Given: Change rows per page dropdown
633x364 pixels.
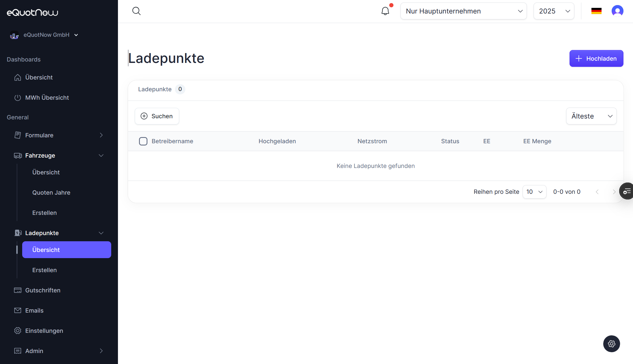Looking at the screenshot, I should pyautogui.click(x=534, y=192).
